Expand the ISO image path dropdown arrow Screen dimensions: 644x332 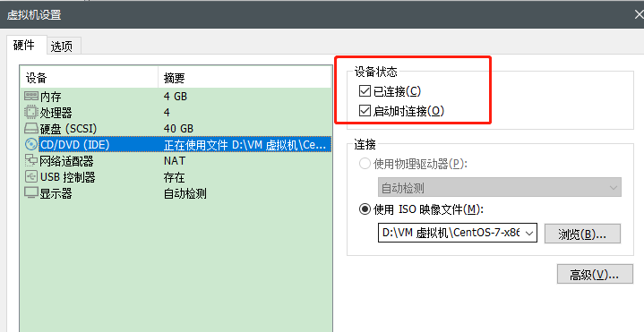[x=529, y=233]
